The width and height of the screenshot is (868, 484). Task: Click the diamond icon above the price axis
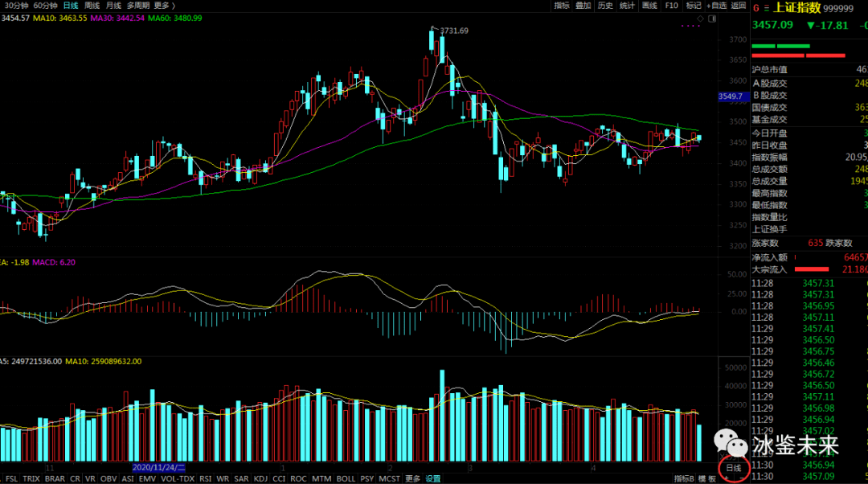pyautogui.click(x=700, y=18)
